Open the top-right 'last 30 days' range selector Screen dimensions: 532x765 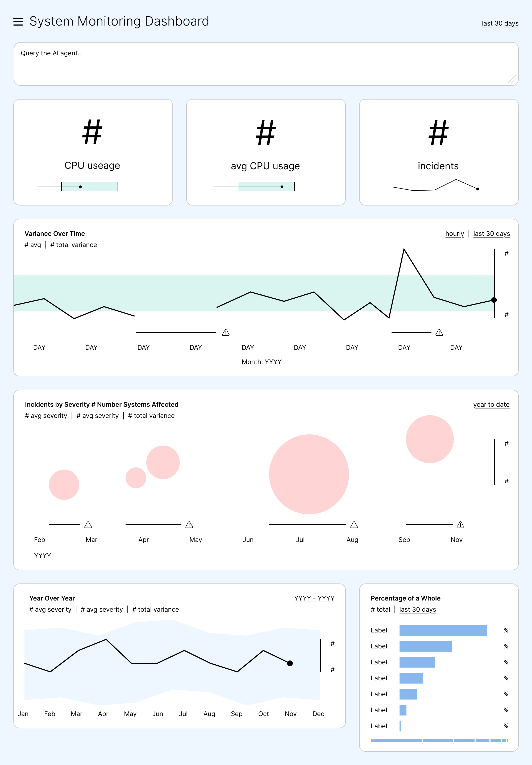(x=500, y=23)
